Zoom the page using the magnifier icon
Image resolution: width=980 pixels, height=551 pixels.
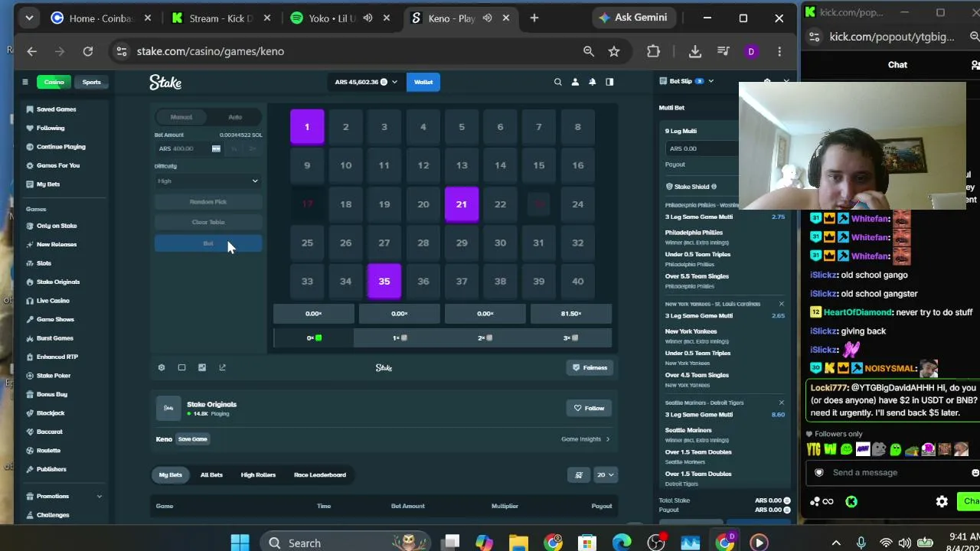pyautogui.click(x=589, y=51)
